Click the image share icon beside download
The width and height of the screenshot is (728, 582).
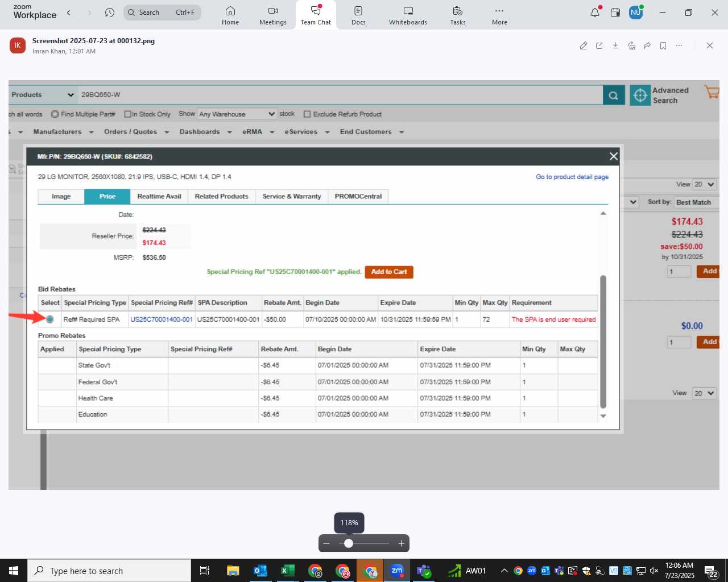631,45
